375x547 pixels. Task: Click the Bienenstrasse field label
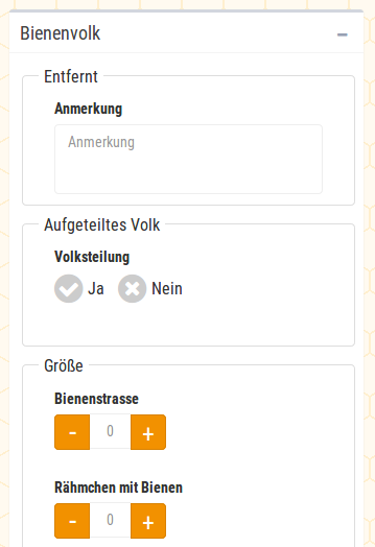pos(97,398)
